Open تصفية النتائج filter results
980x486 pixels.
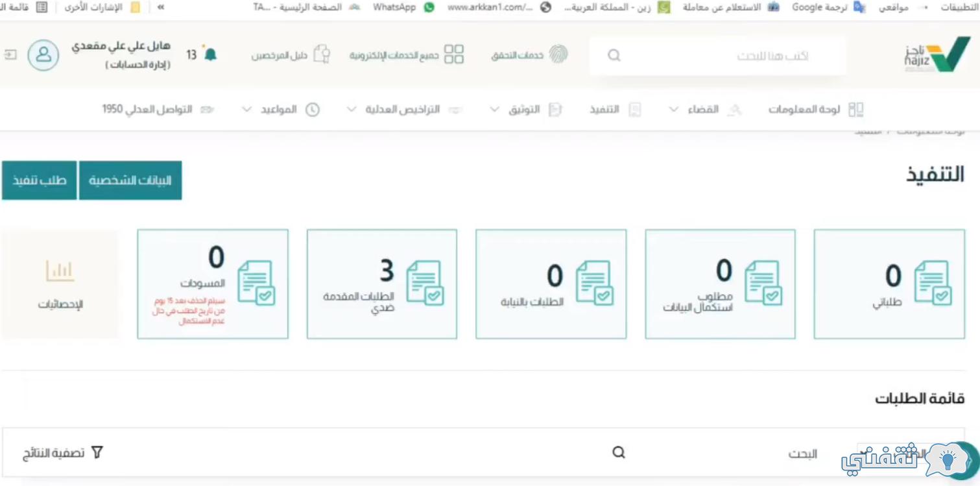[63, 453]
